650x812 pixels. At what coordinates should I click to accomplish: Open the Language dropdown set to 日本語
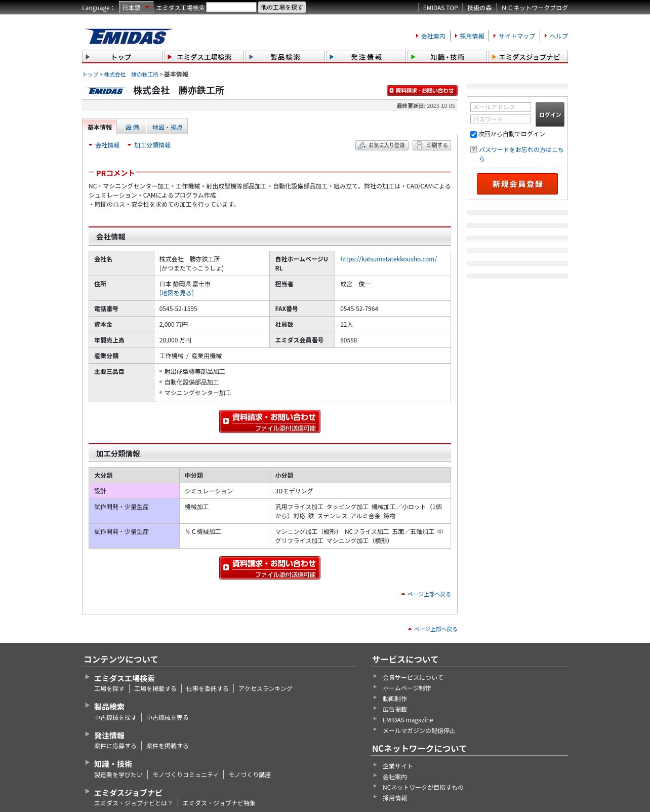point(136,8)
